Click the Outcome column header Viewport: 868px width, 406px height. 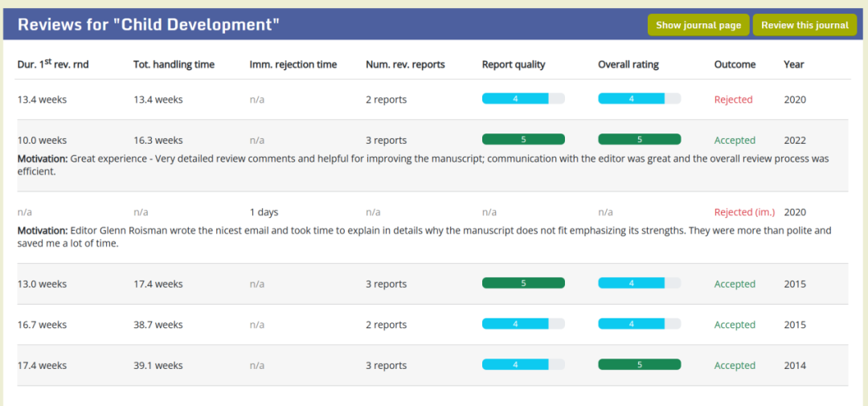[735, 65]
